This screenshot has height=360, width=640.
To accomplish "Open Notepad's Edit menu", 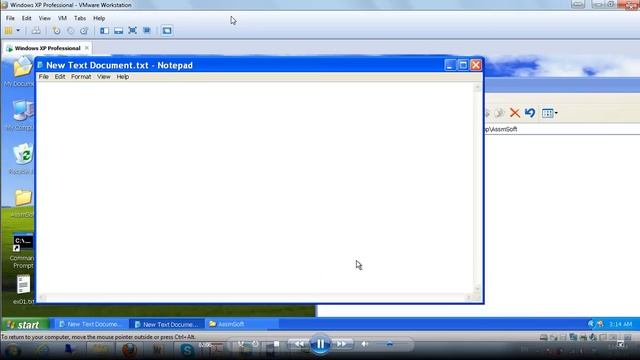I will (60, 77).
